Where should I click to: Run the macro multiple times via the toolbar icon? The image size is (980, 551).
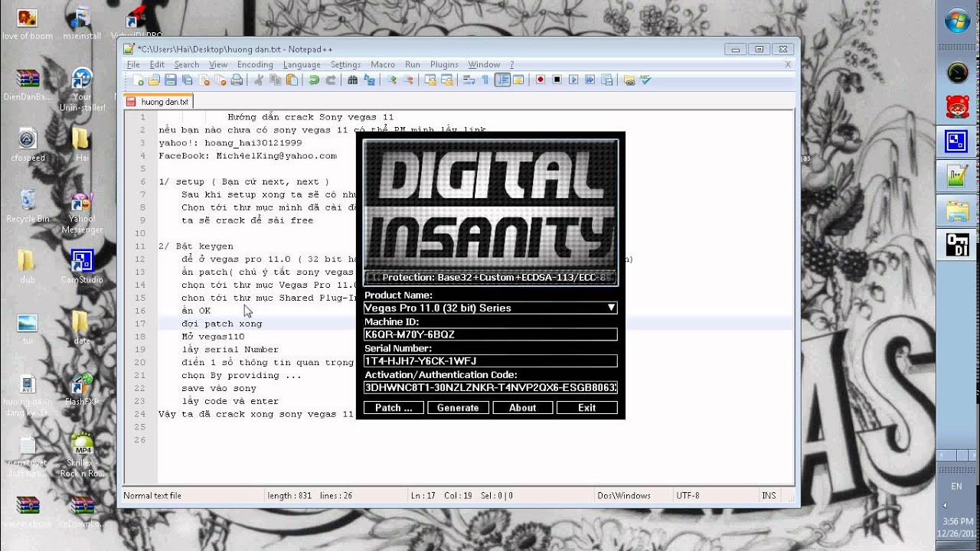pos(590,80)
